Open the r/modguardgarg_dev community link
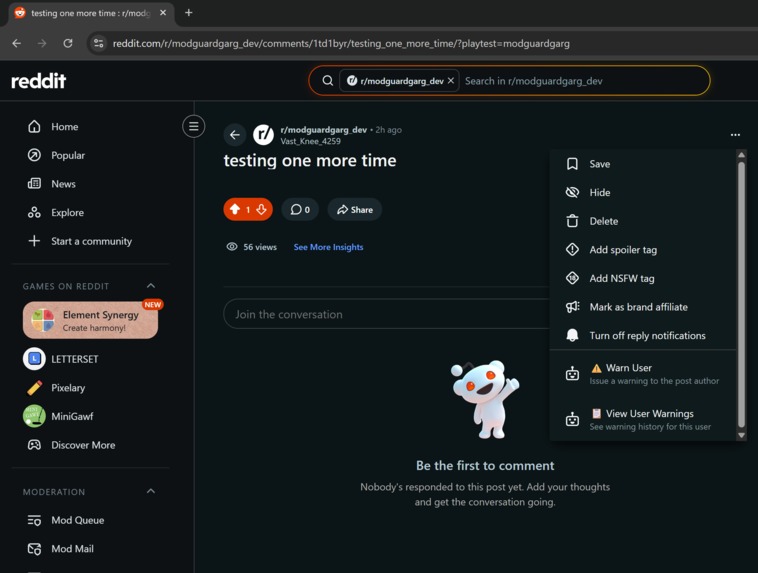758x573 pixels. 323,130
